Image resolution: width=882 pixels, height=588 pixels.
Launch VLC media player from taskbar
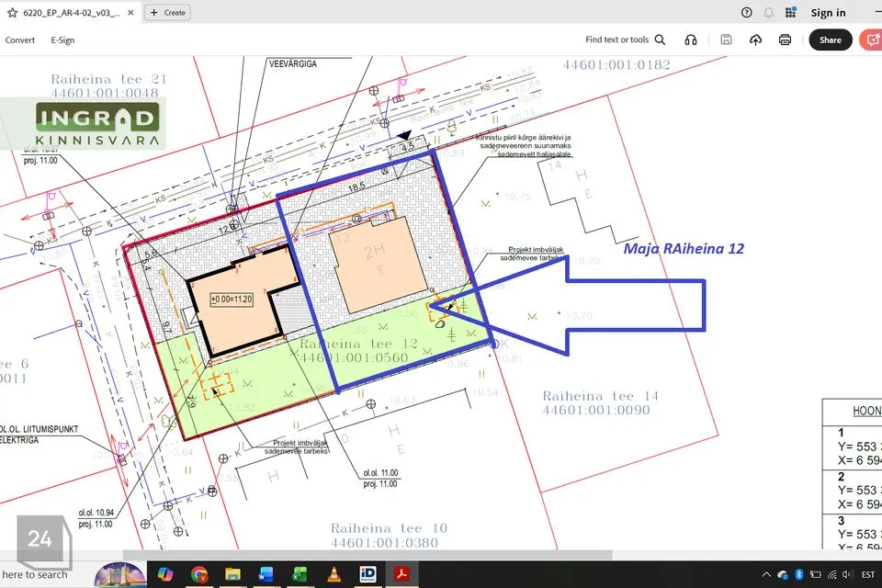[x=334, y=574]
